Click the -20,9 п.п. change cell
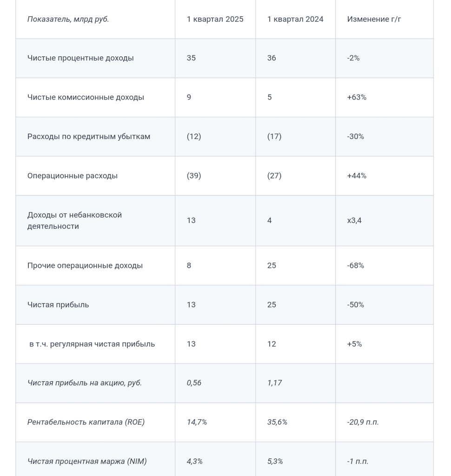This screenshot has width=451, height=476. coord(363,422)
